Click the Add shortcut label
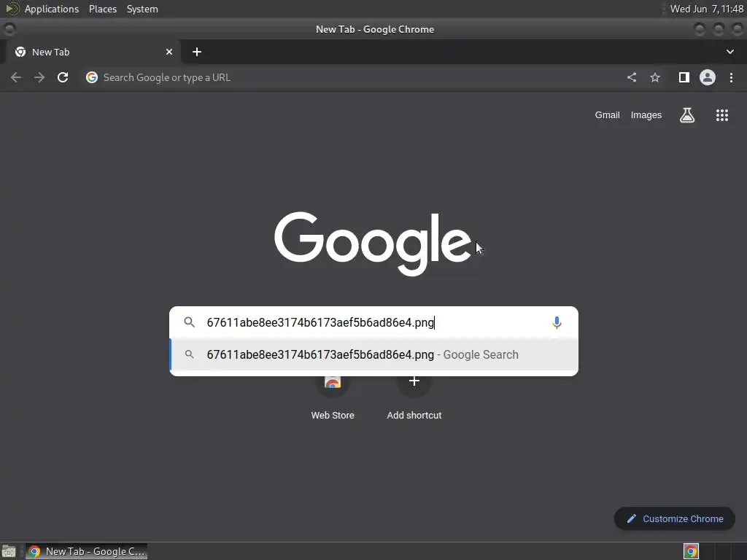Image resolution: width=747 pixels, height=560 pixels. coord(414,415)
